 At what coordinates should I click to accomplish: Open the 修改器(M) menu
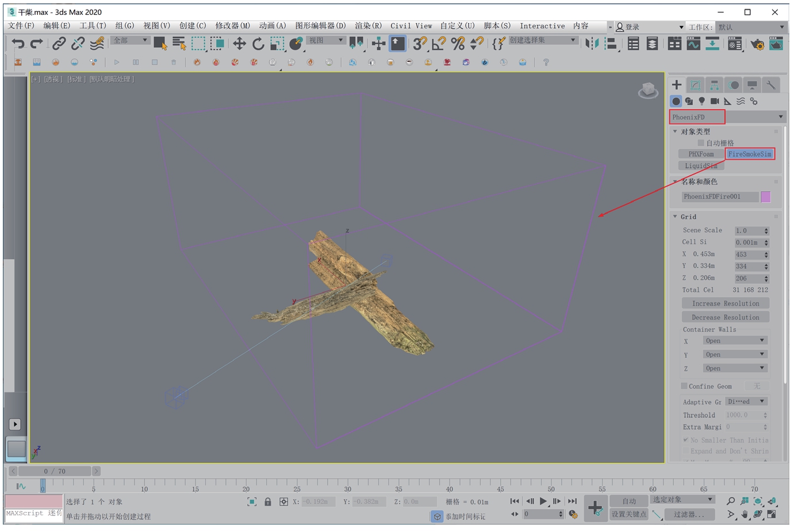232,26
